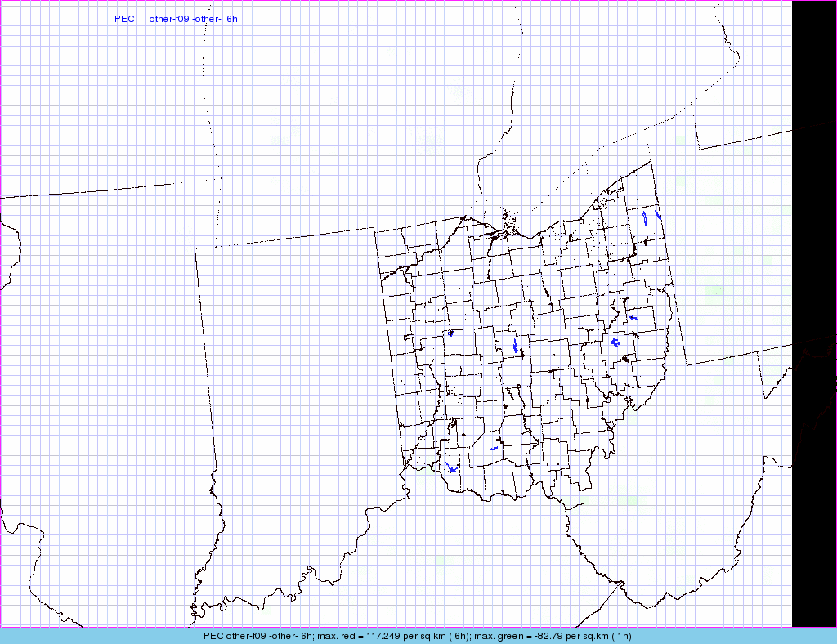This screenshot has height=644, width=837.
Task: Select lower blue marker in eastern Ohio
Action: [x=615, y=342]
